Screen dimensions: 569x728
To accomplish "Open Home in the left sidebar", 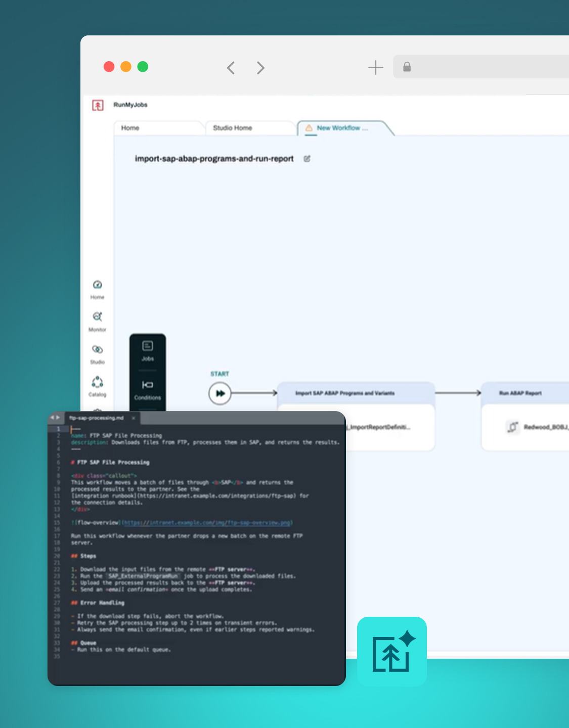I will click(x=98, y=289).
